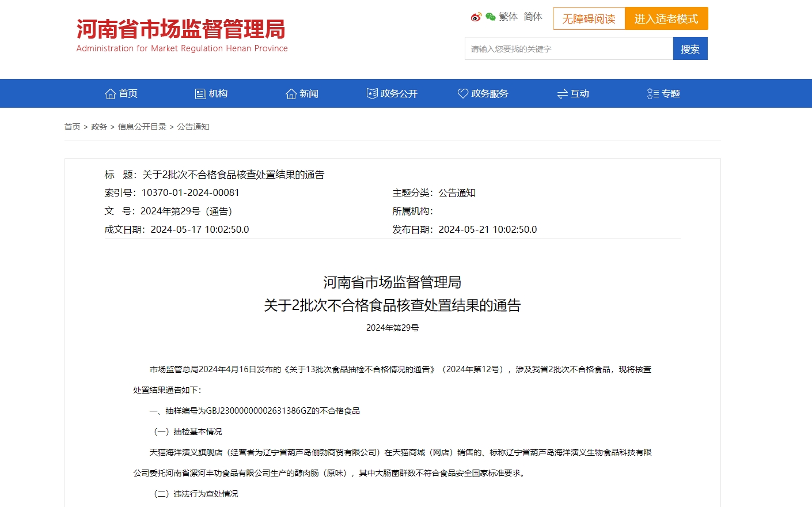Open 公告通知 breadcrumb link
Viewport: 812px width, 507px height.
[x=193, y=127]
